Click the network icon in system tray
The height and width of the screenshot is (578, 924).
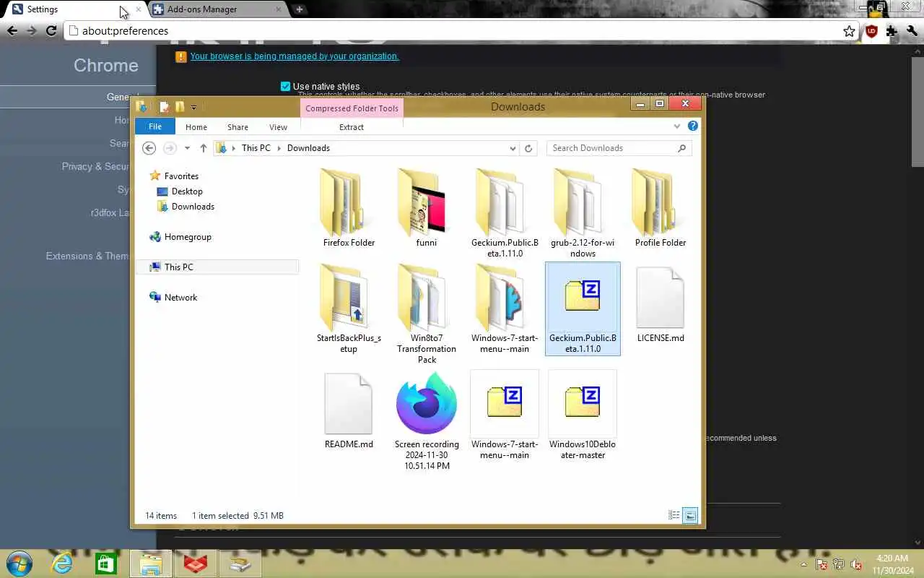[839, 564]
